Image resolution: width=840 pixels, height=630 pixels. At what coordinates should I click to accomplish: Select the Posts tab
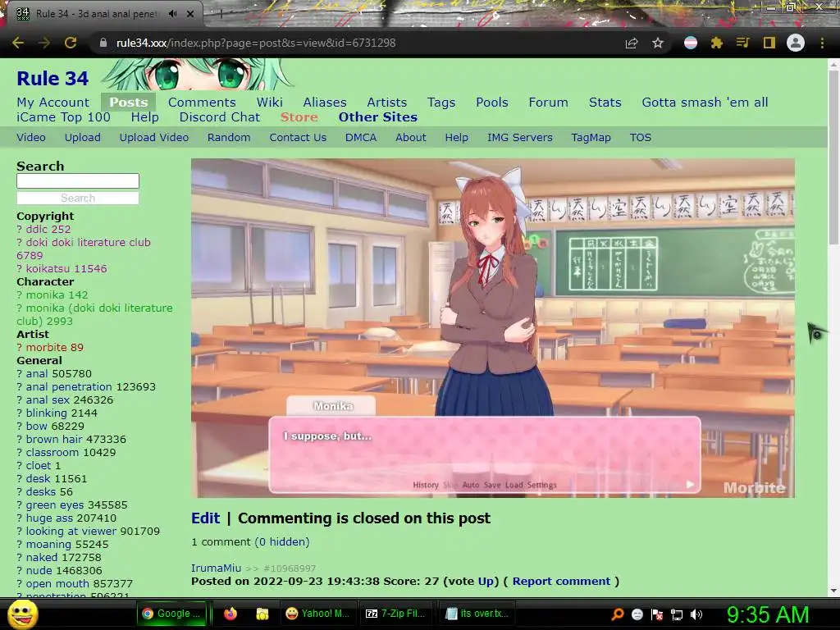(129, 103)
